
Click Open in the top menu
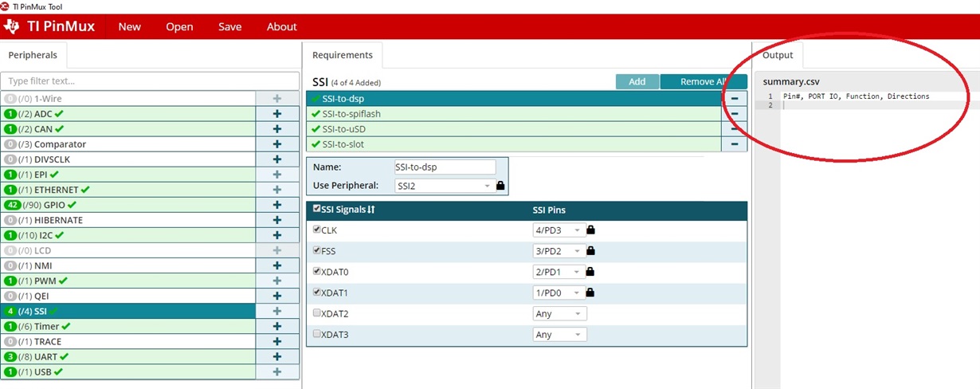pos(179,26)
